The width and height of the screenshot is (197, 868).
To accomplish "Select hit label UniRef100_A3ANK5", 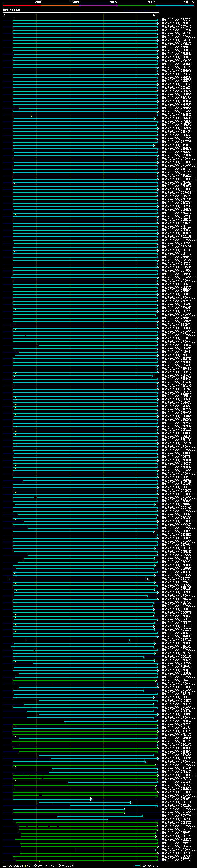I will (176, 115).
